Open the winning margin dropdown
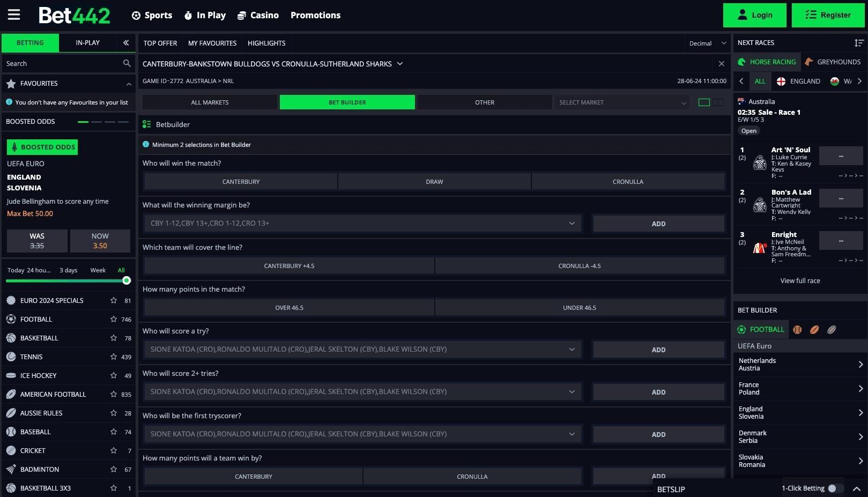Screen dimensions: 868x497 [x=363, y=224]
